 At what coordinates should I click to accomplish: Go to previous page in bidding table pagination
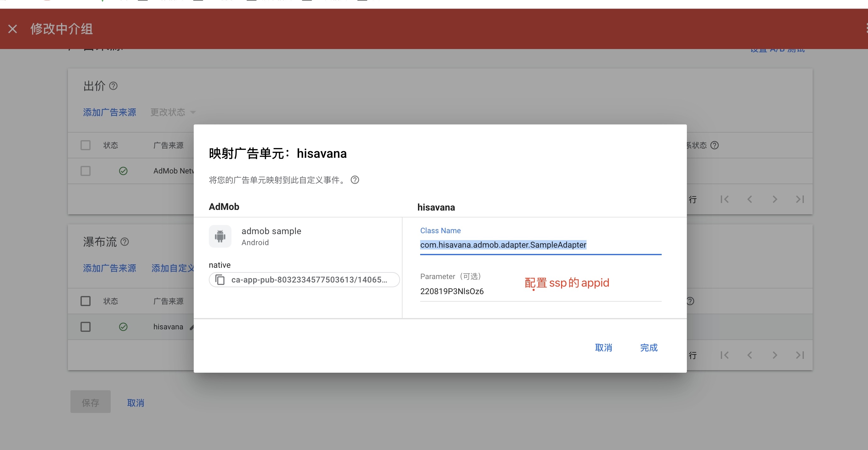click(x=750, y=199)
